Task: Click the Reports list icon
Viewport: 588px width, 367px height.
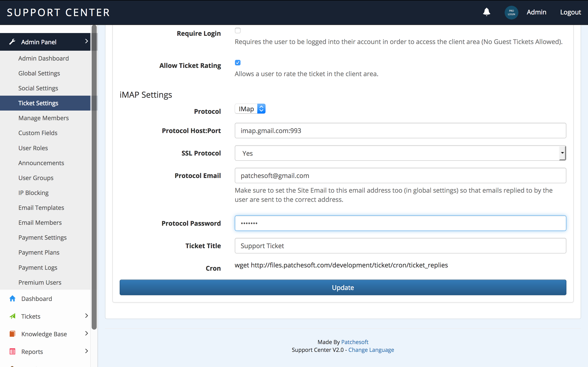Action: point(12,351)
